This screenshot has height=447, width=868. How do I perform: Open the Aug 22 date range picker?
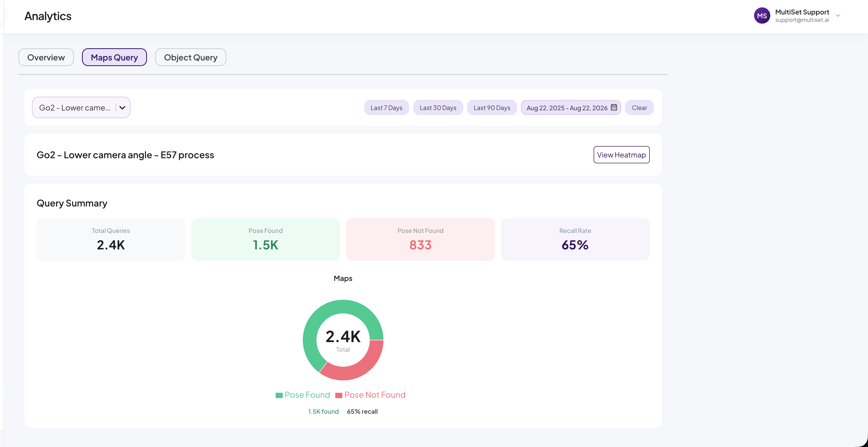pos(571,107)
